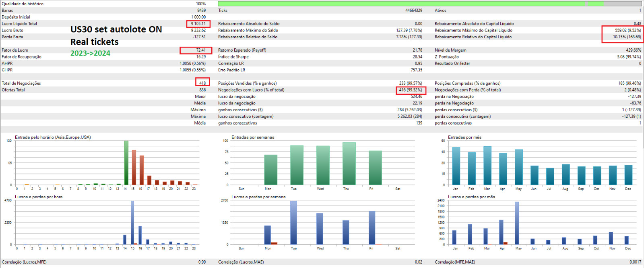
Task: Click the largest profit trade value 524.46
Action: tap(417, 97)
